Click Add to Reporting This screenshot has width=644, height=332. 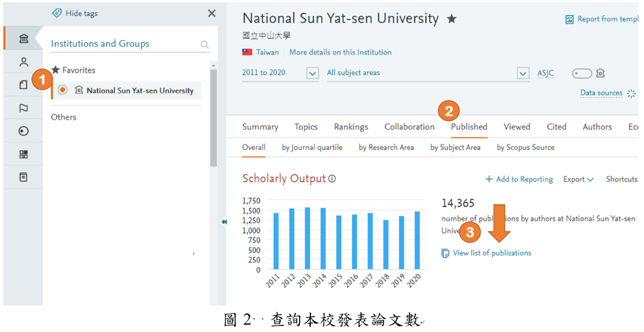pos(519,179)
